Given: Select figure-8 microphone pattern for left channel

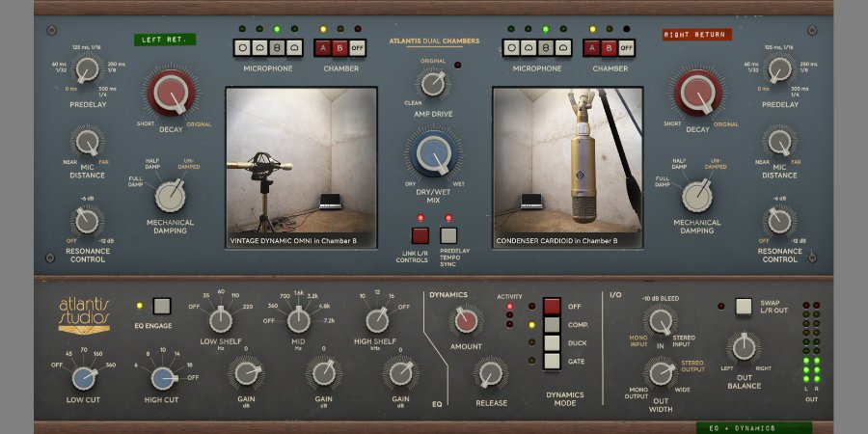Looking at the screenshot, I should point(278,47).
